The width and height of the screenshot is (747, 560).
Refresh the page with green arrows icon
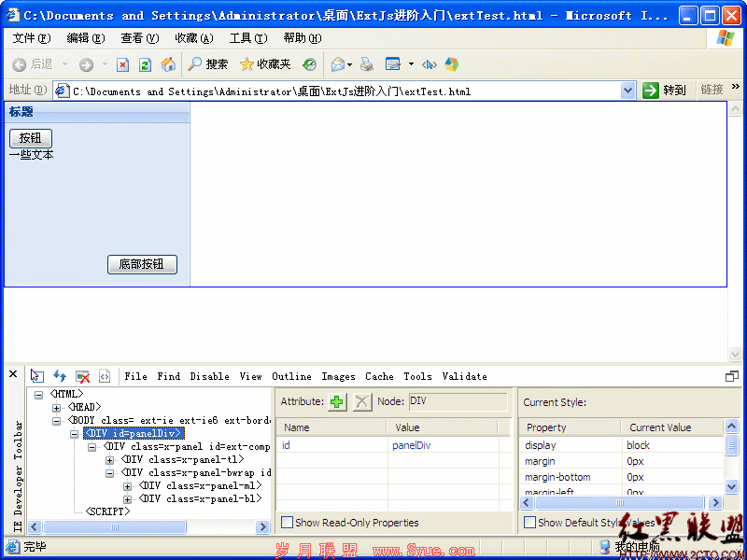pos(146,64)
